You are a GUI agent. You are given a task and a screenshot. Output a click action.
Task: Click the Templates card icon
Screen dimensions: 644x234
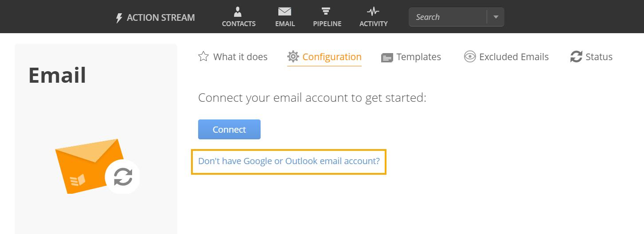pos(387,58)
